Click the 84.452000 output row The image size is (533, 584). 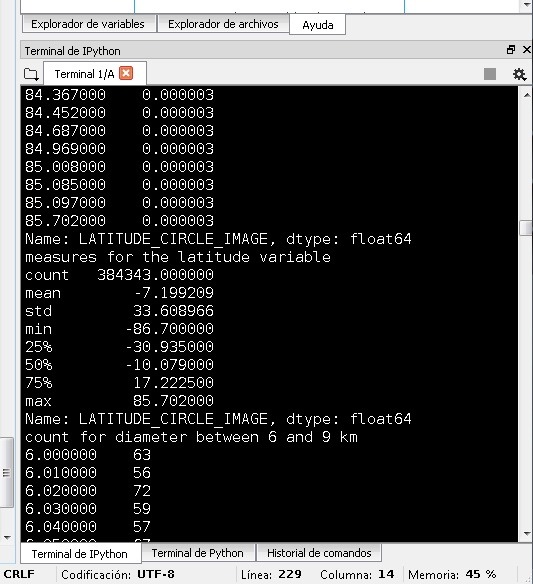pos(119,112)
